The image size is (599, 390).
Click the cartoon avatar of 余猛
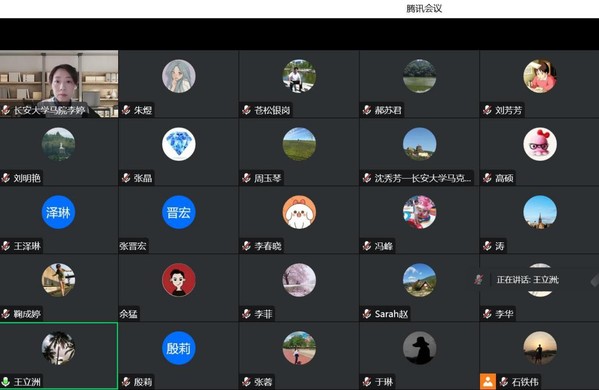178,280
